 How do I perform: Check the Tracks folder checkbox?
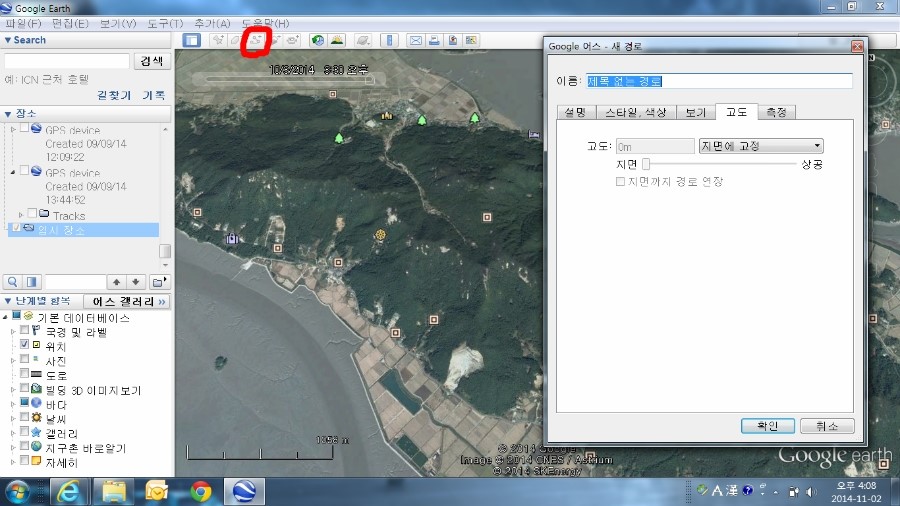[32, 213]
